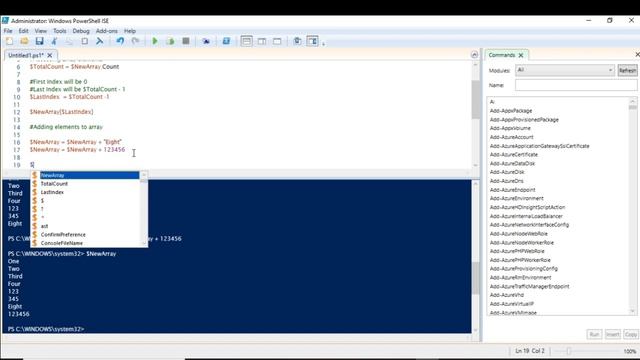The image size is (640, 360).
Task: Select Add-AzureDataDisk command
Action: click(x=512, y=163)
